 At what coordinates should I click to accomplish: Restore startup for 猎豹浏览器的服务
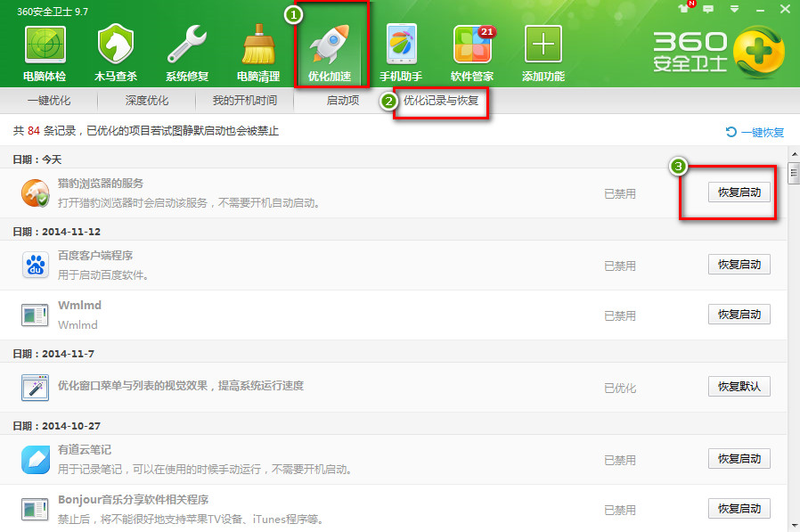[739, 192]
